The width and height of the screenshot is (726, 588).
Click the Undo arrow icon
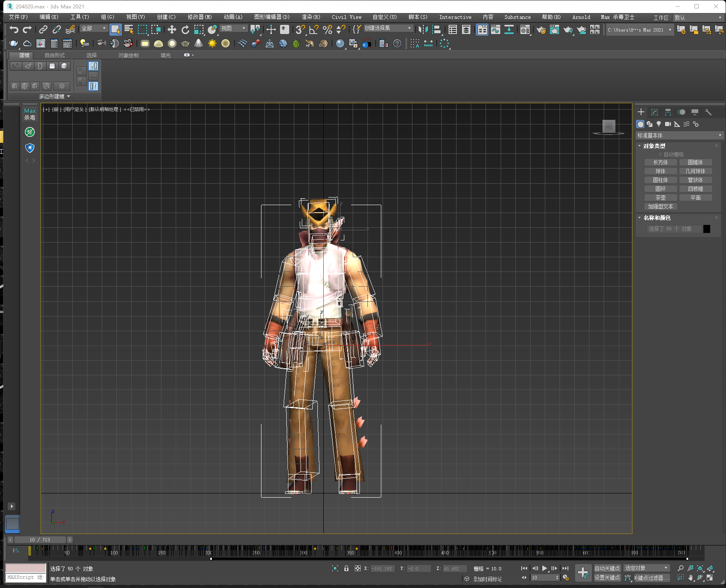click(x=14, y=29)
